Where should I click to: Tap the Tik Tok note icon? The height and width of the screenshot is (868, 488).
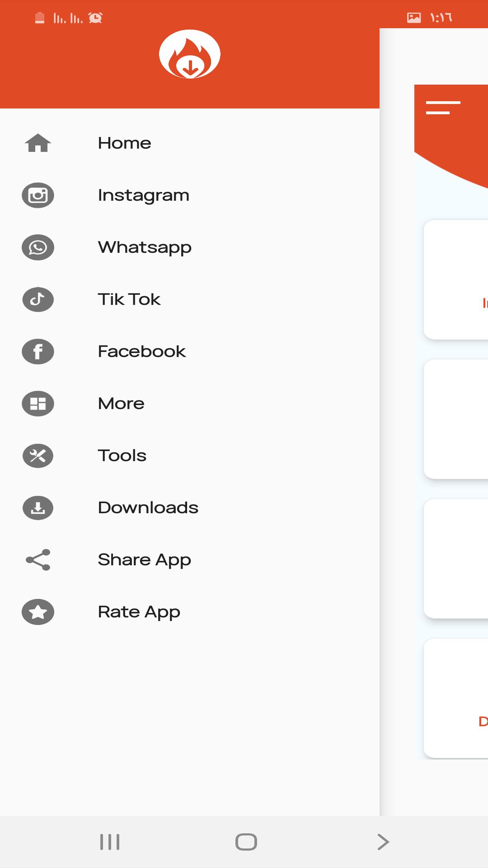click(38, 299)
